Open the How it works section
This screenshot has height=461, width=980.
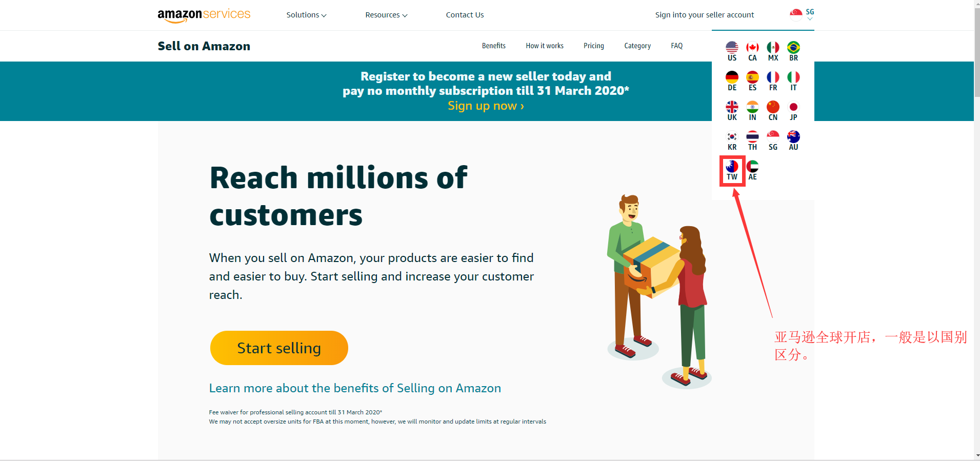pos(544,46)
